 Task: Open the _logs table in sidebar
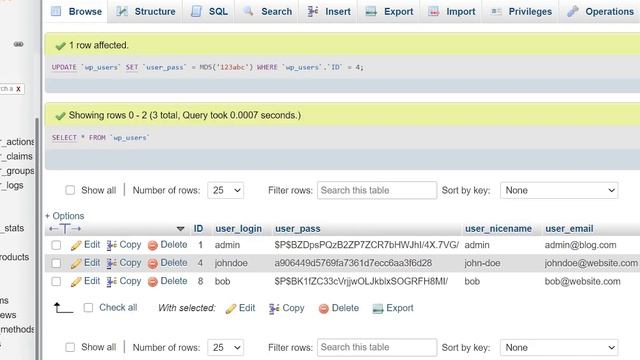coord(12,185)
